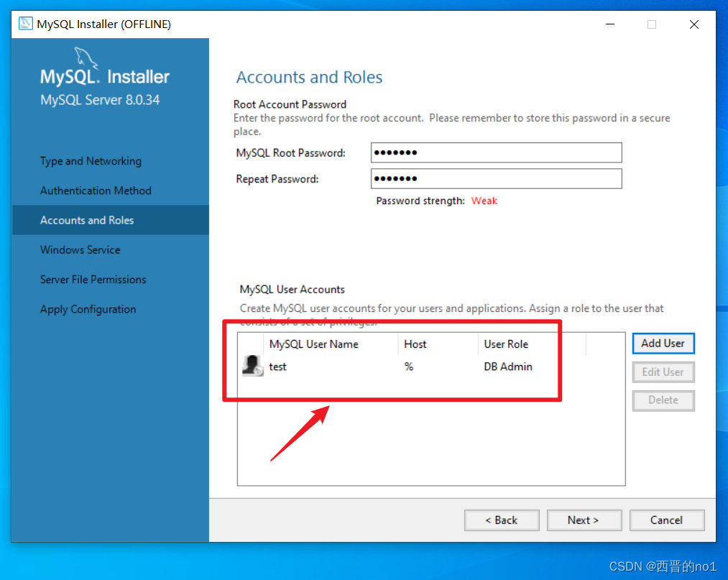Proceed with the Next button
This screenshot has height=580, width=728.
pyautogui.click(x=584, y=520)
